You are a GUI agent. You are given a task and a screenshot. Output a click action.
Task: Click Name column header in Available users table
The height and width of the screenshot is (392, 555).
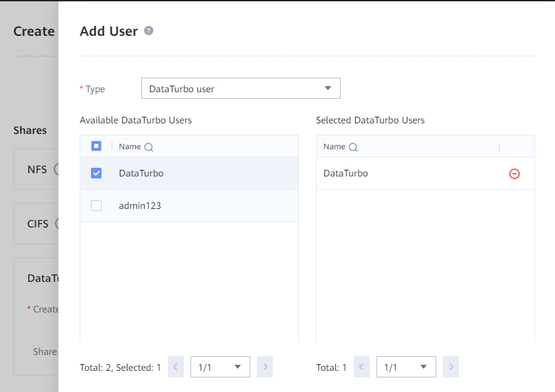(129, 147)
